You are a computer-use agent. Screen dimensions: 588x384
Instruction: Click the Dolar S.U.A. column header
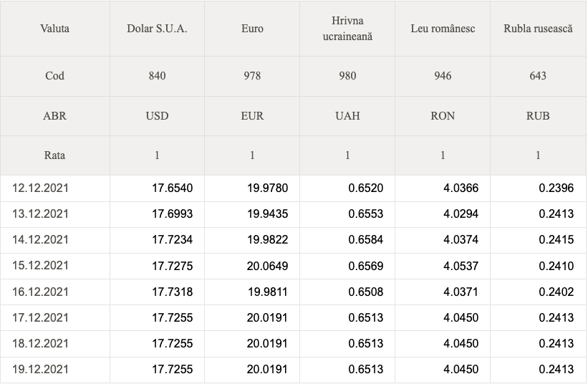[157, 29]
